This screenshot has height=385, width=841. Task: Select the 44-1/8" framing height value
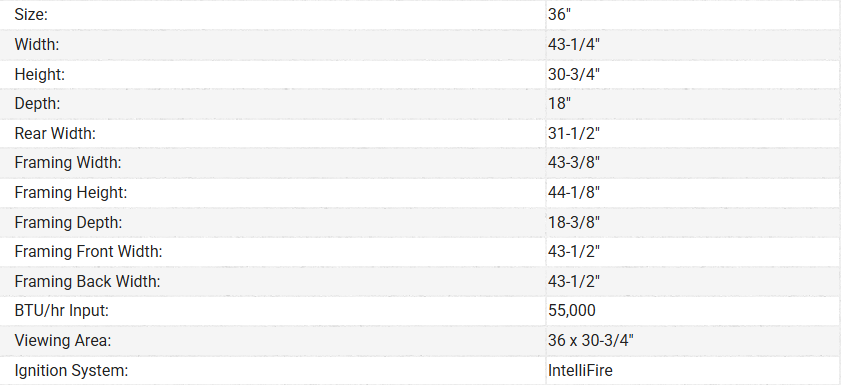tap(573, 192)
